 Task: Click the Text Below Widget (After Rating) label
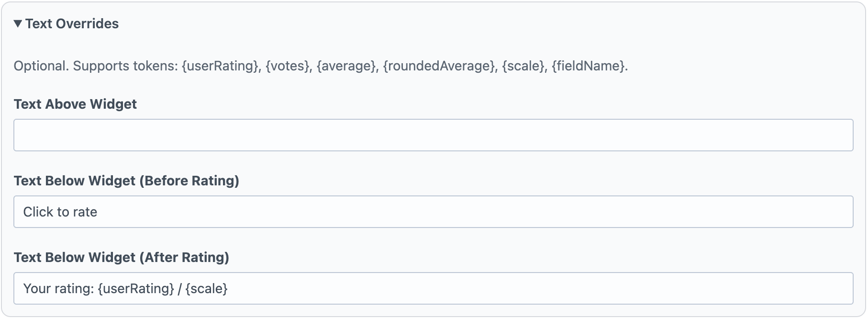click(x=121, y=257)
